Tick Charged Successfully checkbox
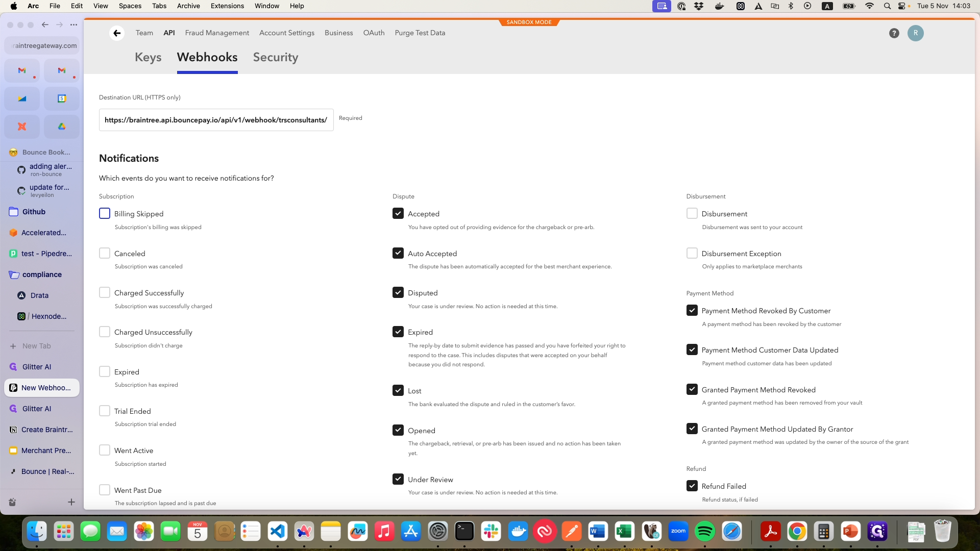The image size is (980, 551). (x=105, y=292)
